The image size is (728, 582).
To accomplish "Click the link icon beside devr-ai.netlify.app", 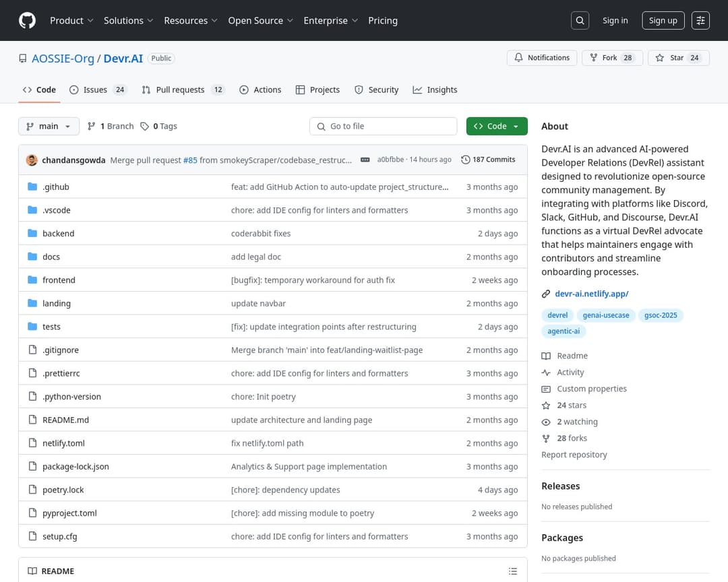I will [546, 294].
